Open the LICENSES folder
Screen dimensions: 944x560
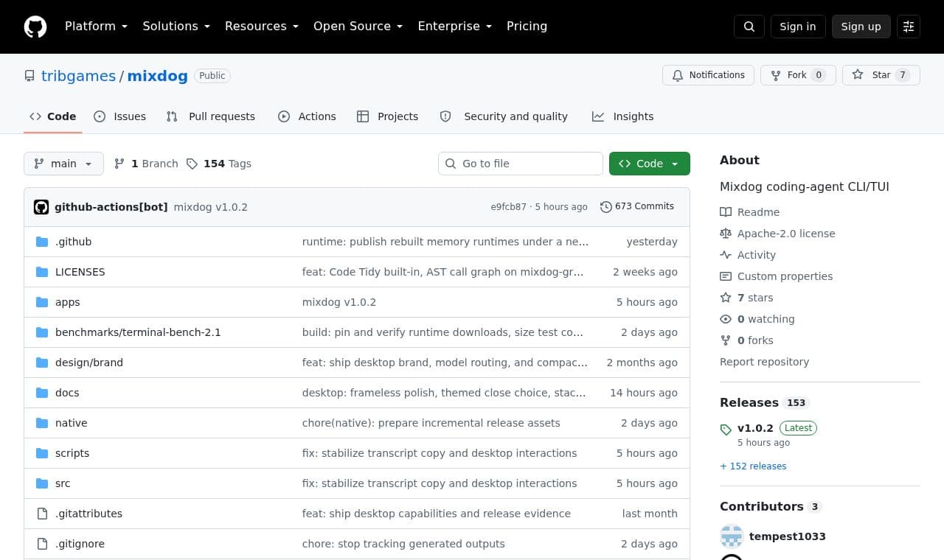click(80, 272)
